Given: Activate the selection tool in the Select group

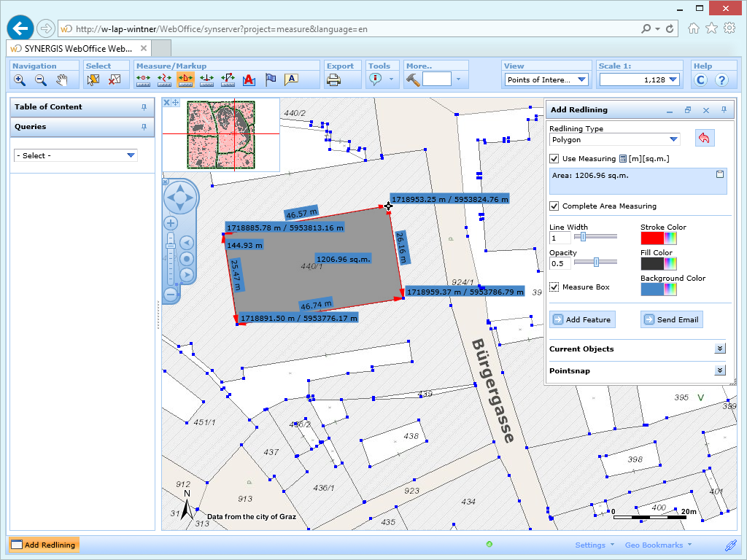Looking at the screenshot, I should tap(93, 80).
